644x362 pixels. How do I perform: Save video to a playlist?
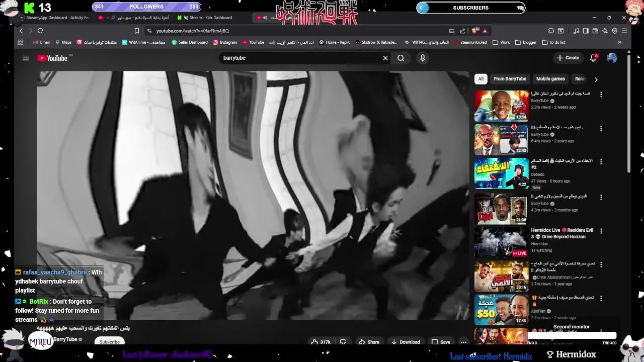tap(440, 342)
